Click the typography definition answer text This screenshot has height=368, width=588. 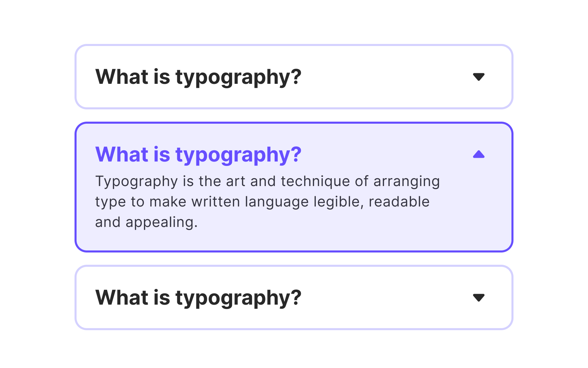(x=267, y=201)
